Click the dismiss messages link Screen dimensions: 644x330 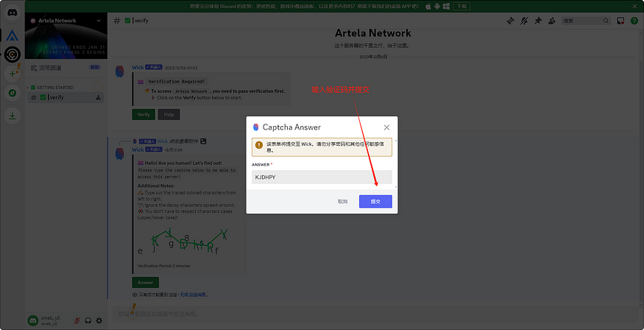click(193, 295)
